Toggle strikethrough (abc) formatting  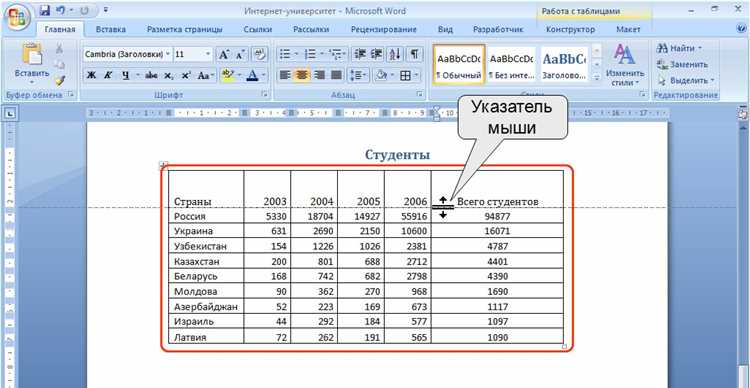(x=152, y=75)
